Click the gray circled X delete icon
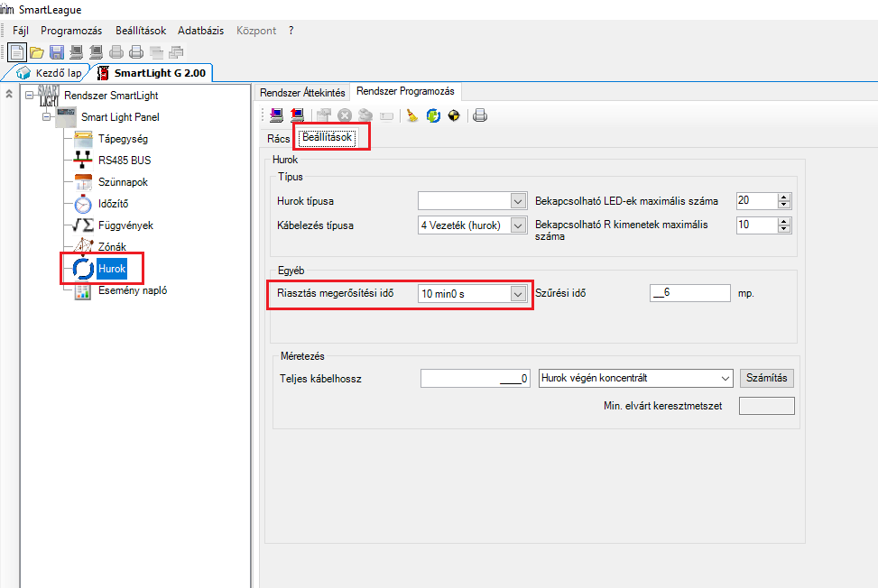Image resolution: width=878 pixels, height=588 pixels. (345, 115)
